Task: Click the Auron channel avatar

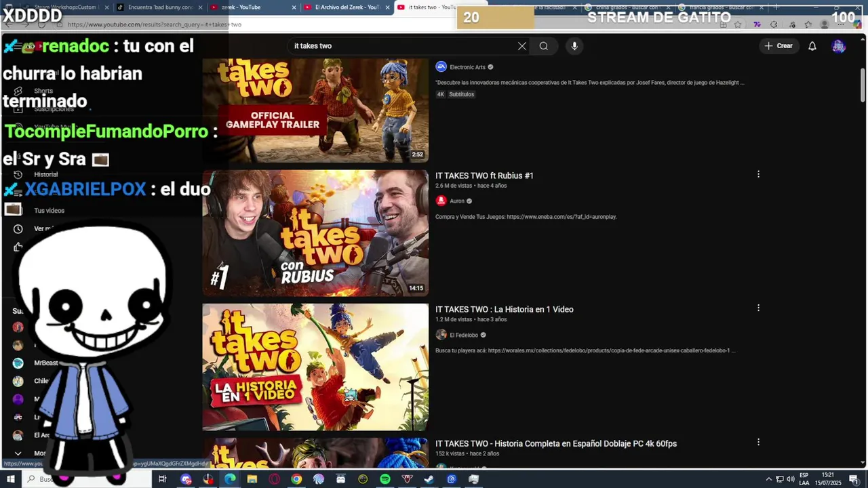Action: 441,201
